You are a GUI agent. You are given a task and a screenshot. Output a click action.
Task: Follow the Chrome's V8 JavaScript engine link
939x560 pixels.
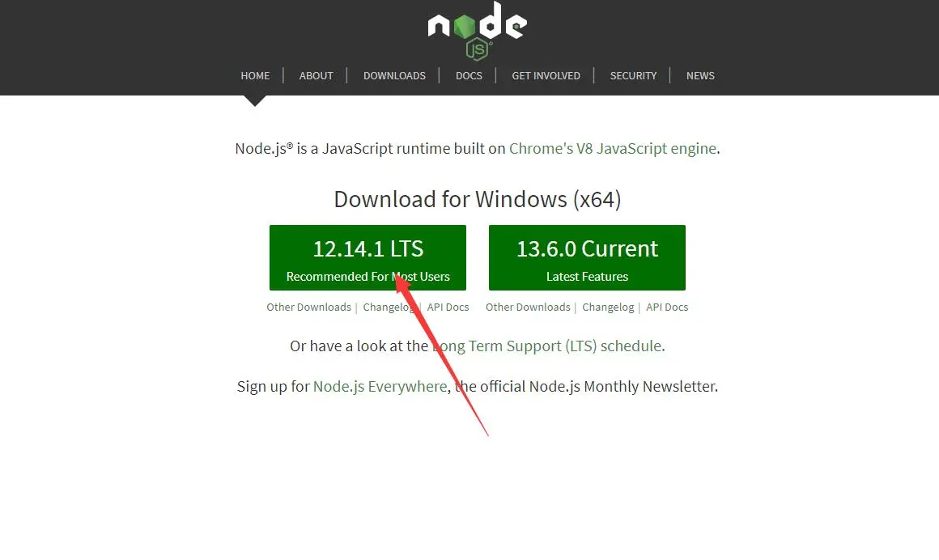[x=613, y=149]
